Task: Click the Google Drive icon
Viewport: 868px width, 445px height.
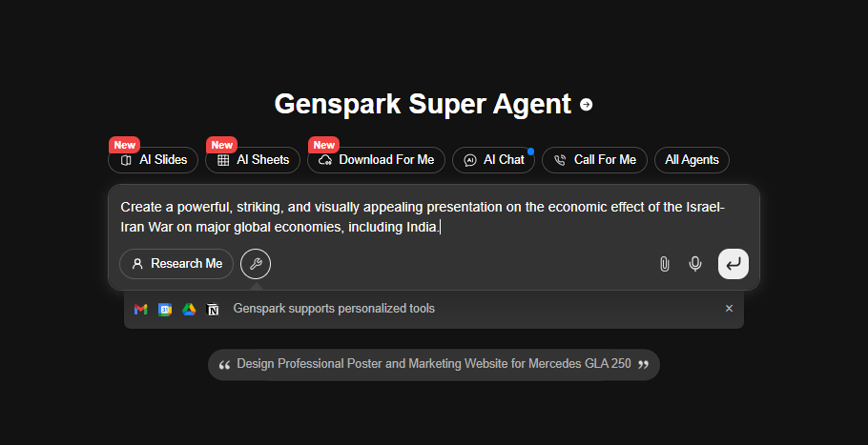Action: click(x=189, y=309)
